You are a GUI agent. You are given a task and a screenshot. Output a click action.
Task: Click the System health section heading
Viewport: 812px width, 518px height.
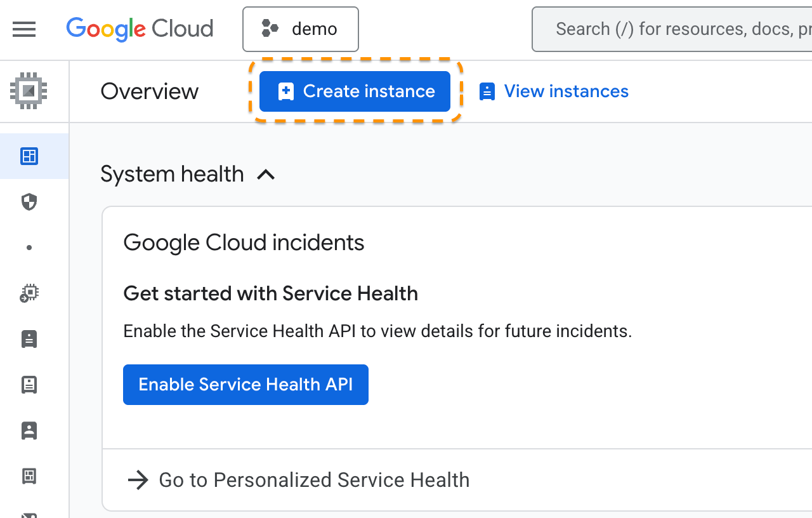[x=172, y=174]
